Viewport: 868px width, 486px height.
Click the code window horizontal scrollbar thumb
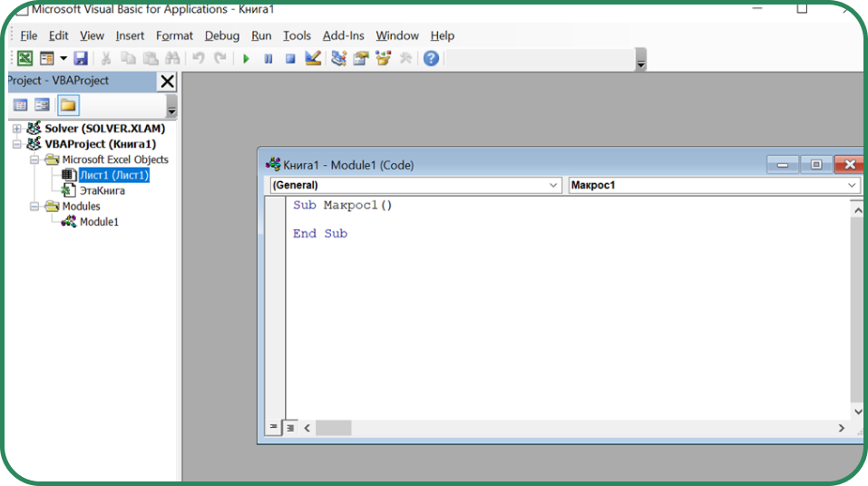(333, 428)
